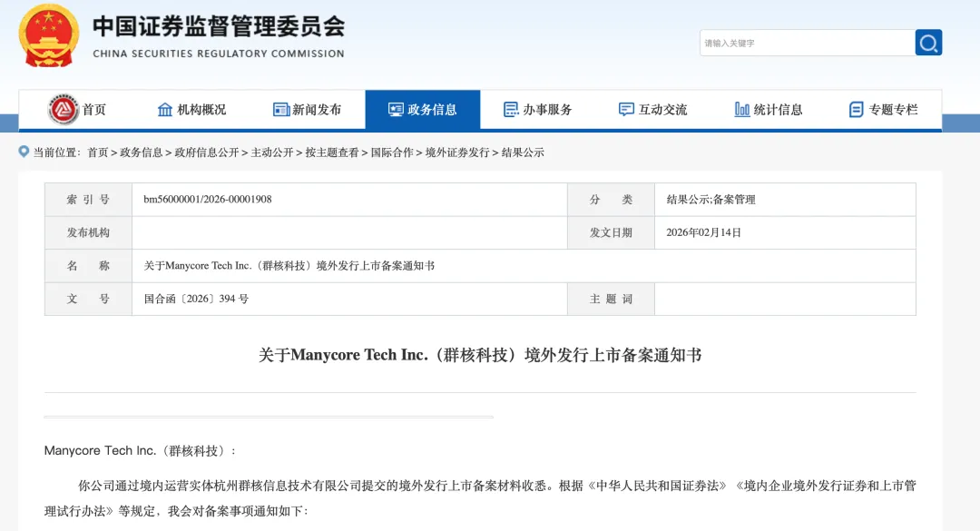980x531 pixels.
Task: Click the 索引号 label cell
Action: click(x=88, y=200)
